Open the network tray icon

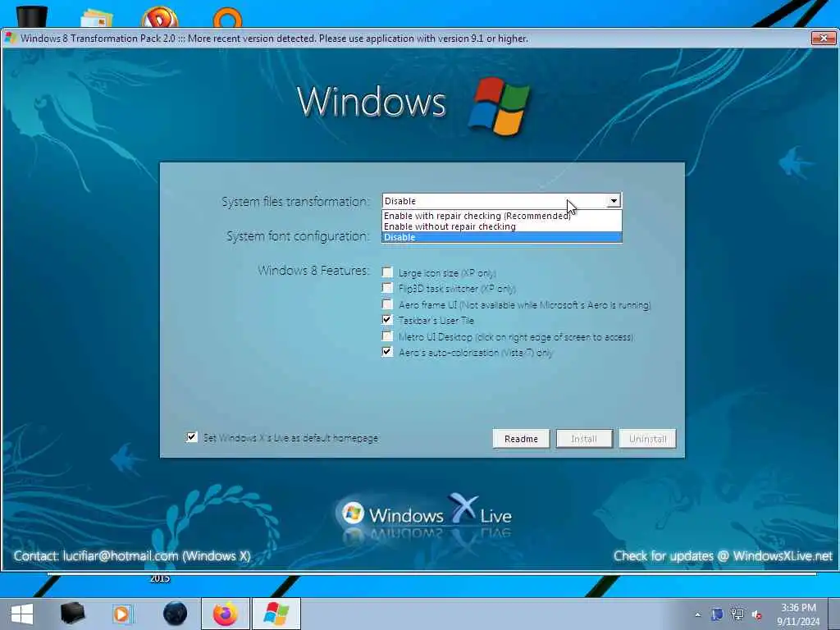[x=737, y=614]
